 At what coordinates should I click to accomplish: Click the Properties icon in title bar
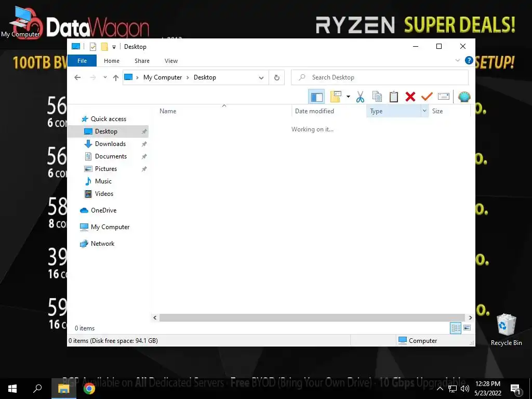click(x=93, y=47)
